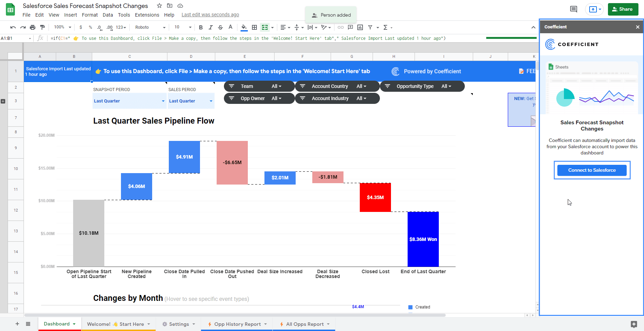Screen dimensions: 644x331
Task: Click the Add sheet plus icon
Action: [17, 324]
